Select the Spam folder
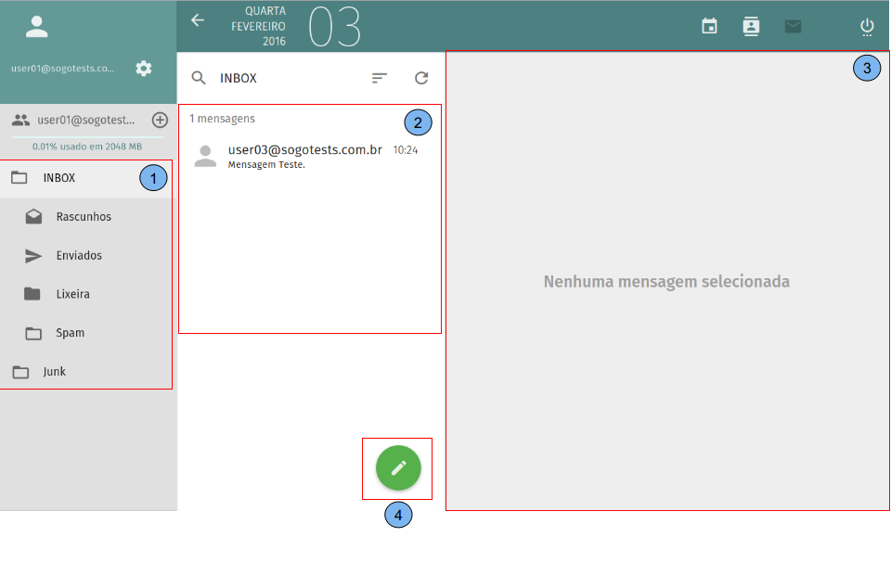The width and height of the screenshot is (891, 588). pos(70,333)
